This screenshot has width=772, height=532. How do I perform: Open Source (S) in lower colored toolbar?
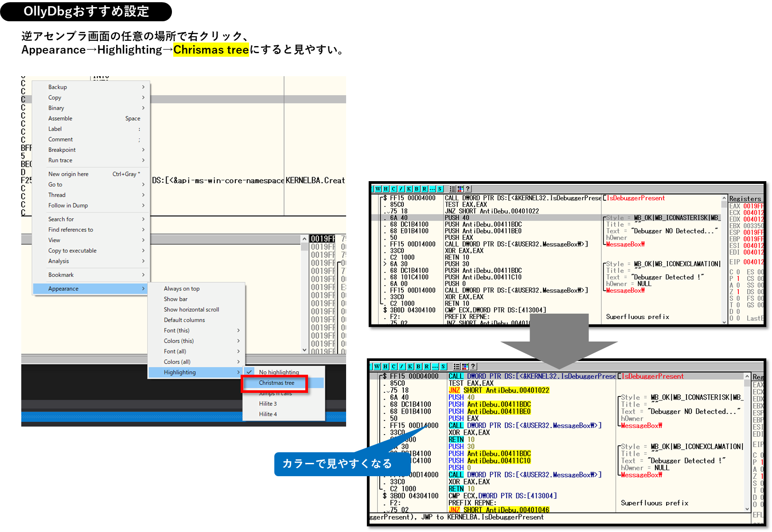[443, 366]
